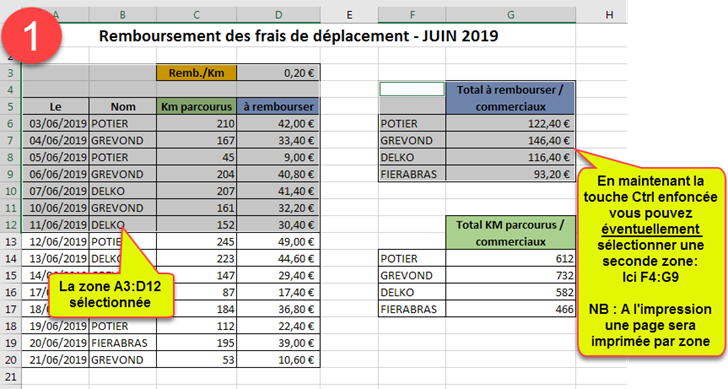Click the empty active cell F4
The width and height of the screenshot is (728, 389).
click(412, 89)
